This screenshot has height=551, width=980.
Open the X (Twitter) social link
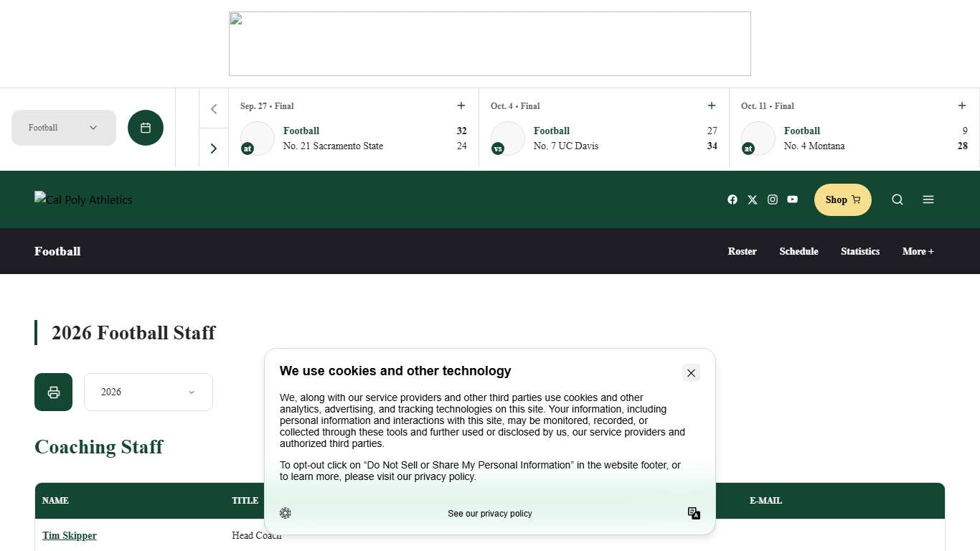[753, 199]
